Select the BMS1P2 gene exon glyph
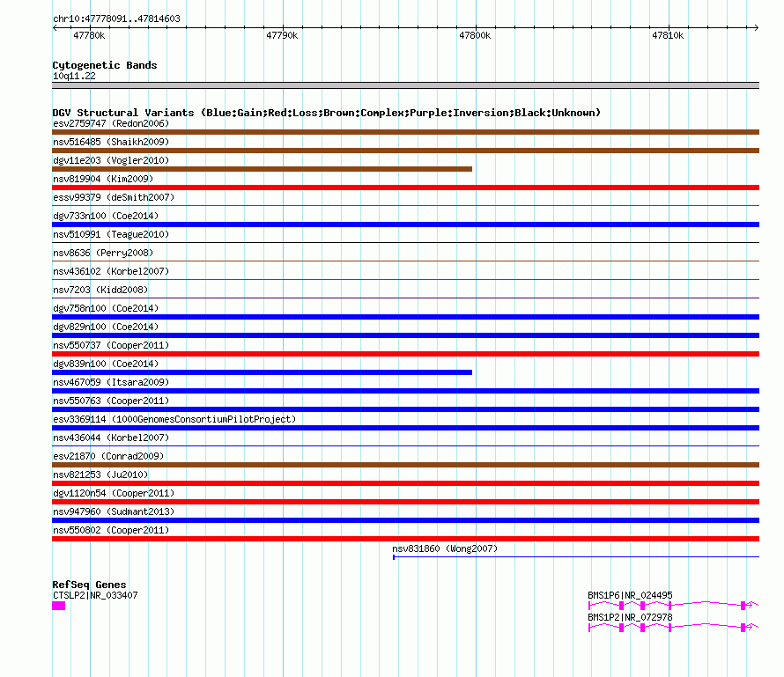 [674, 628]
